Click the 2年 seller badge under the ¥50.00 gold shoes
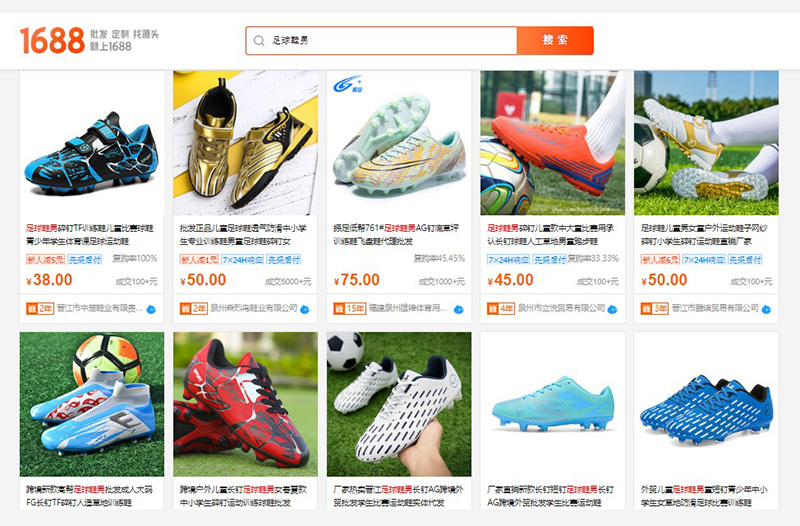The image size is (800, 526). click(193, 309)
